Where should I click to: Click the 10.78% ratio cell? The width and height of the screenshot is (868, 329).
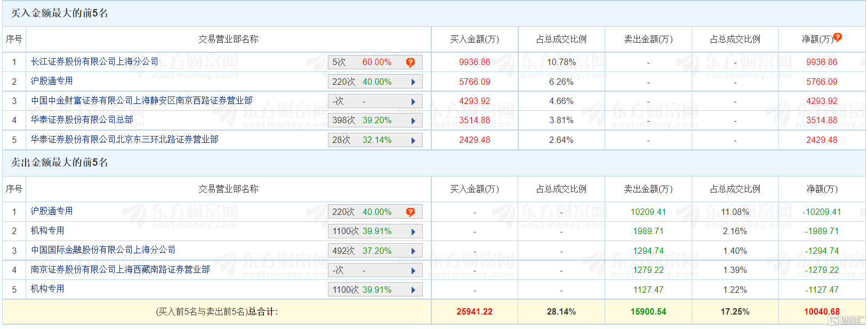561,62
